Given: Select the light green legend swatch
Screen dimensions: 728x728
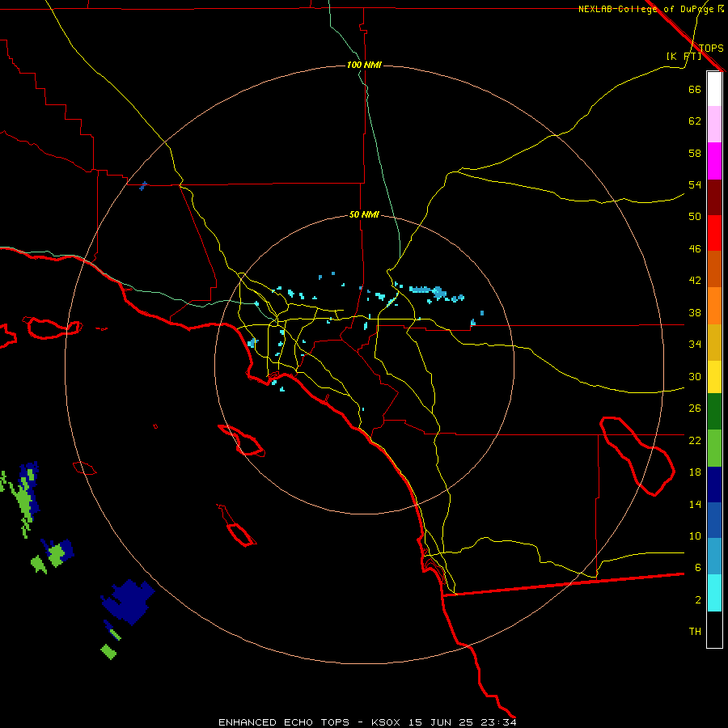Looking at the screenshot, I should pos(714,448).
